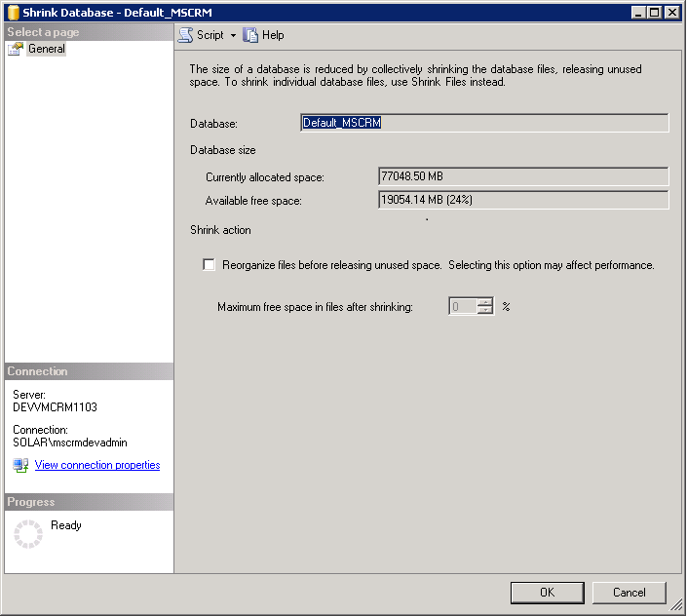Click the Select a page header

(89, 32)
